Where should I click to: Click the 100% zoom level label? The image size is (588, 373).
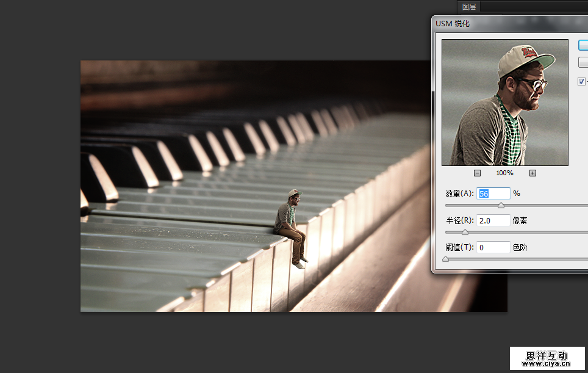(x=504, y=173)
